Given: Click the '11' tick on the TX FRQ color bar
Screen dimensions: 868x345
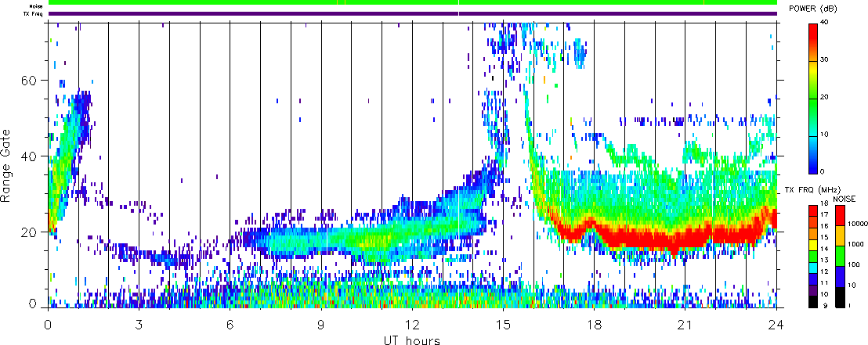Looking at the screenshot, I should (x=823, y=282).
